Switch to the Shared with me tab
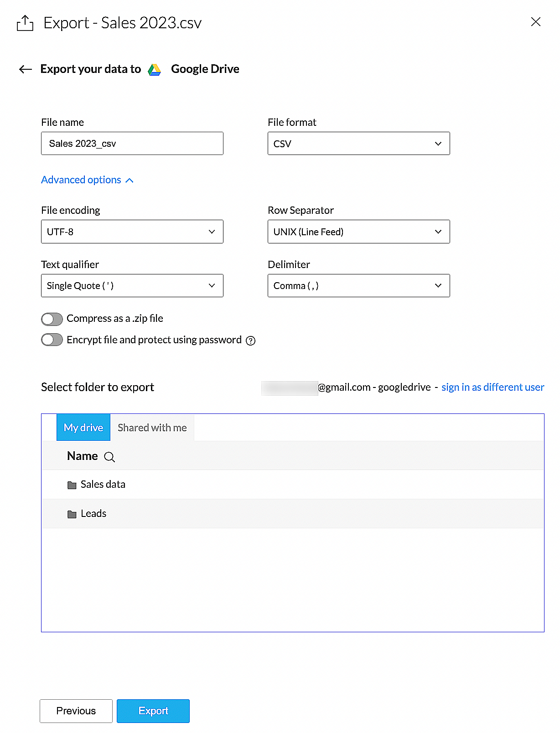Viewport: 560px width, 733px height. pos(152,428)
